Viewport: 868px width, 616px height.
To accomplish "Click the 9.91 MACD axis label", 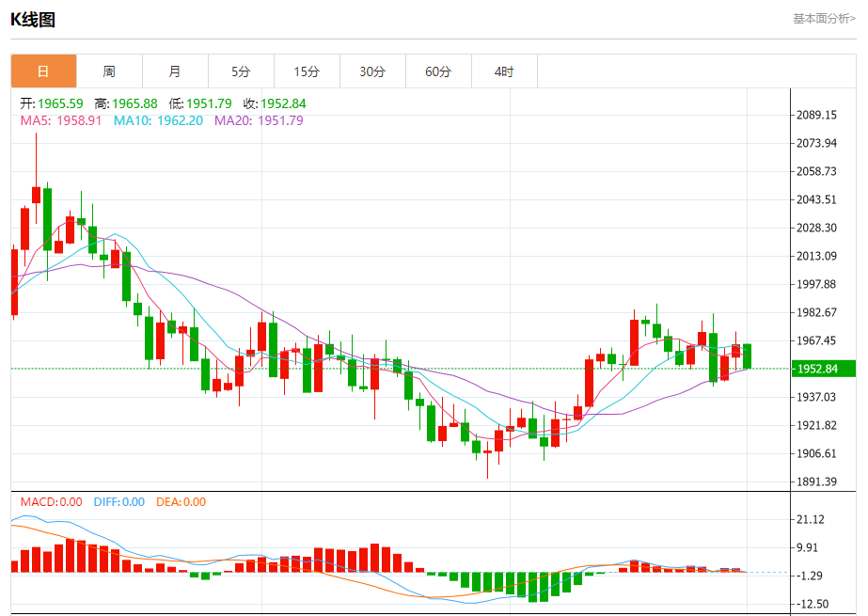I will click(x=807, y=548).
